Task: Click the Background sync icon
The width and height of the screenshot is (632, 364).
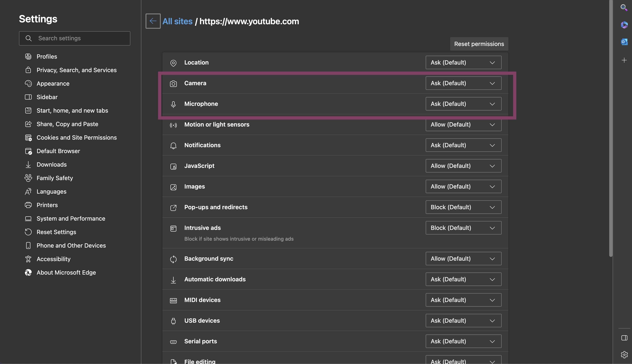Action: [173, 259]
